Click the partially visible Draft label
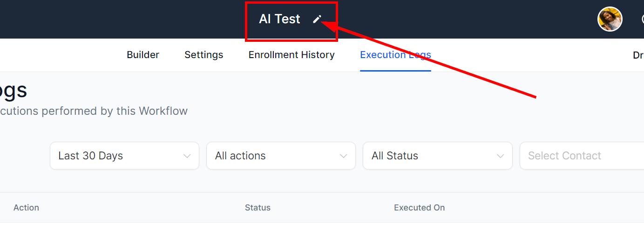Image resolution: width=644 pixels, height=230 pixels. click(638, 55)
